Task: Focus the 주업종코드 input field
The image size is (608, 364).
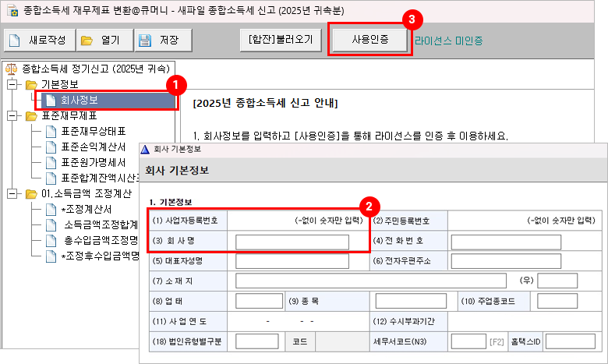Action: [557, 301]
